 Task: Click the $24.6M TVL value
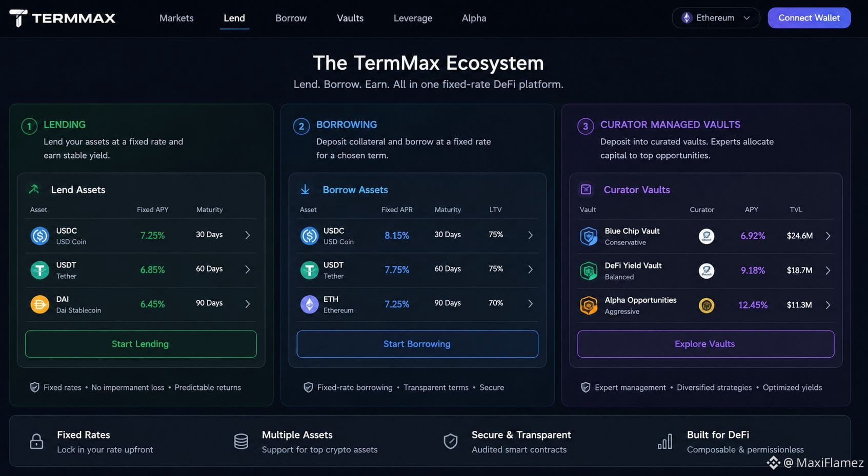tap(800, 236)
